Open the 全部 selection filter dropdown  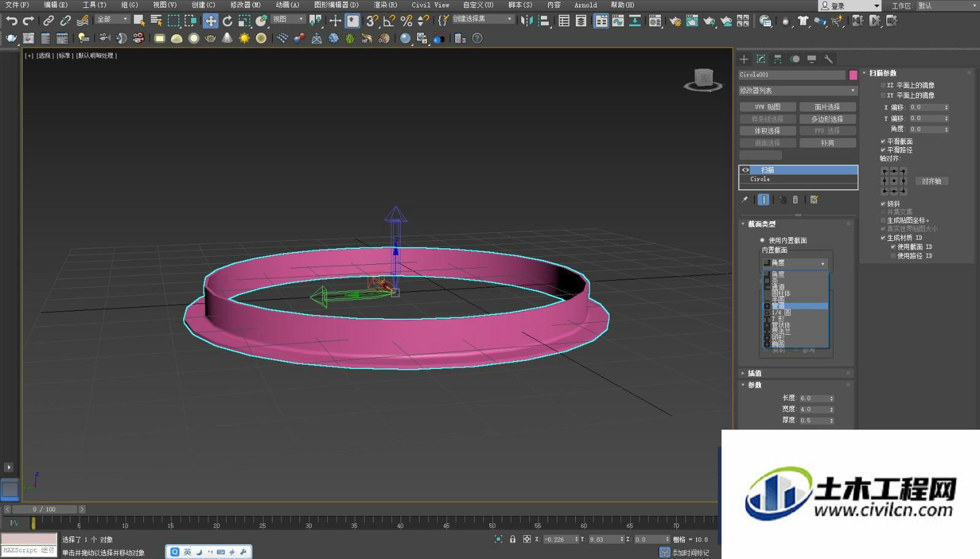click(x=113, y=19)
